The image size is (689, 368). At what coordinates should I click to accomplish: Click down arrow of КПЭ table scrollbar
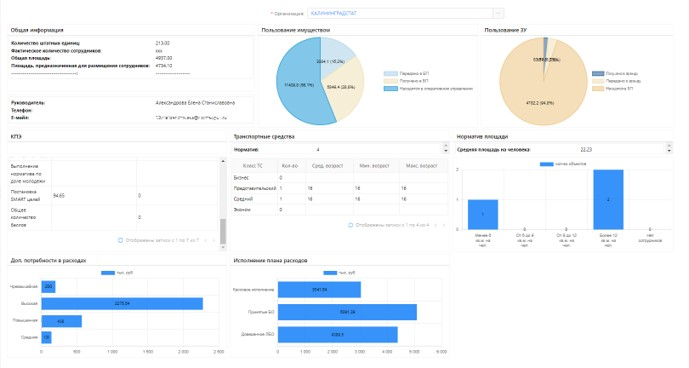223,248
